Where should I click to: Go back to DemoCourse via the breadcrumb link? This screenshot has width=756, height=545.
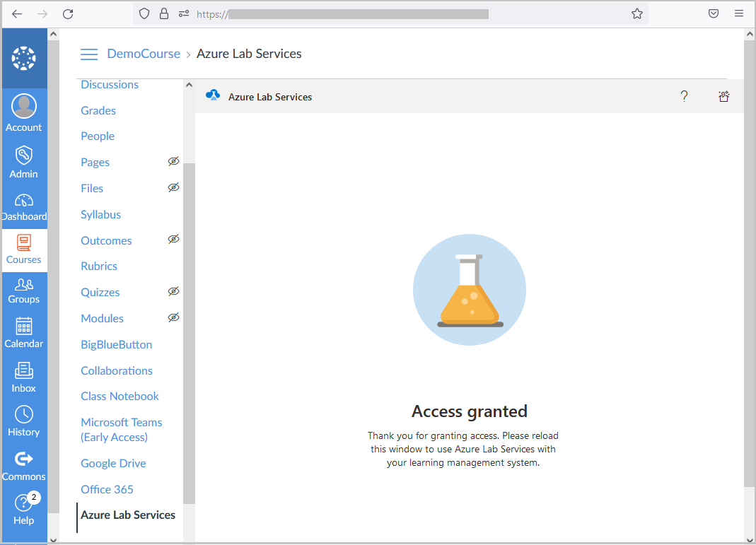click(x=144, y=53)
